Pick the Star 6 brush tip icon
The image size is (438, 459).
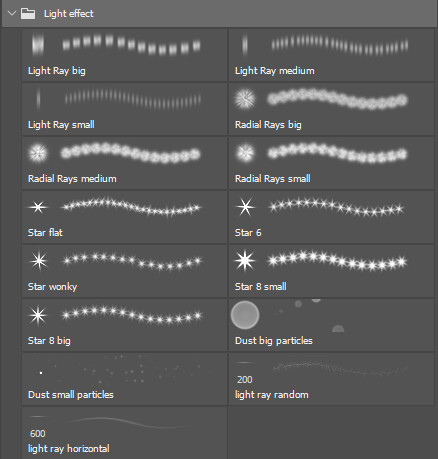[245, 207]
